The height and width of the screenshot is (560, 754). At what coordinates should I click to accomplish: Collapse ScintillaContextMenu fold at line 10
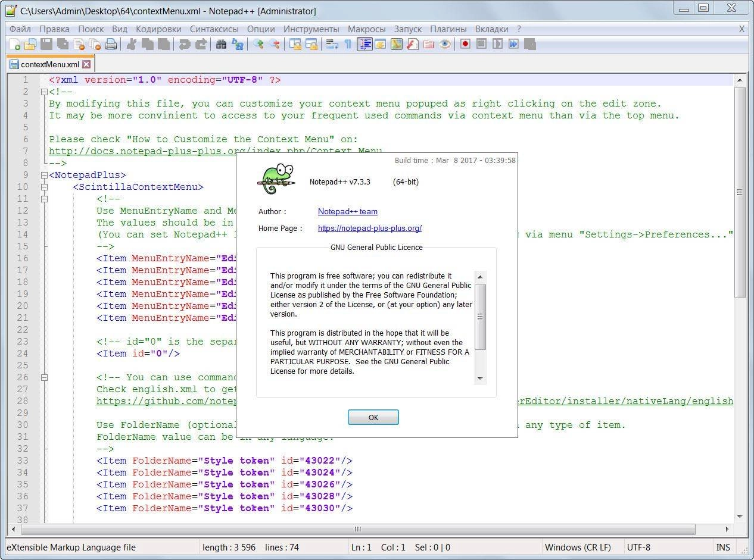tap(44, 187)
